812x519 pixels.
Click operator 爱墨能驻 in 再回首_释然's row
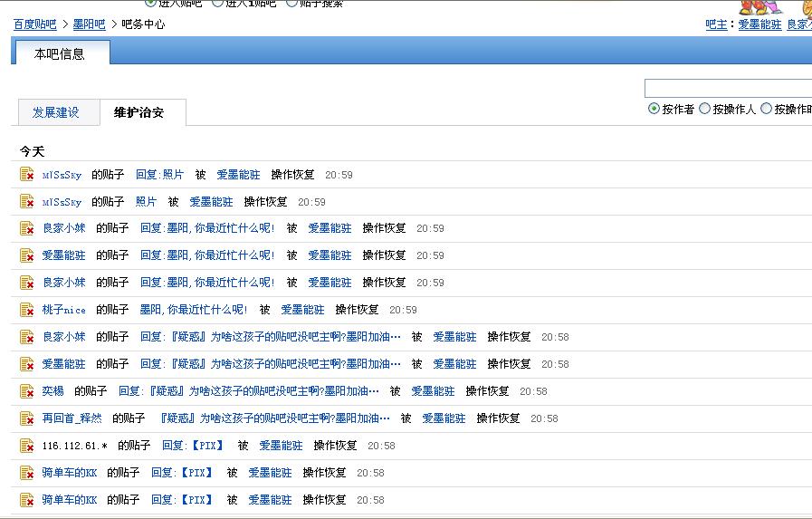pos(444,418)
